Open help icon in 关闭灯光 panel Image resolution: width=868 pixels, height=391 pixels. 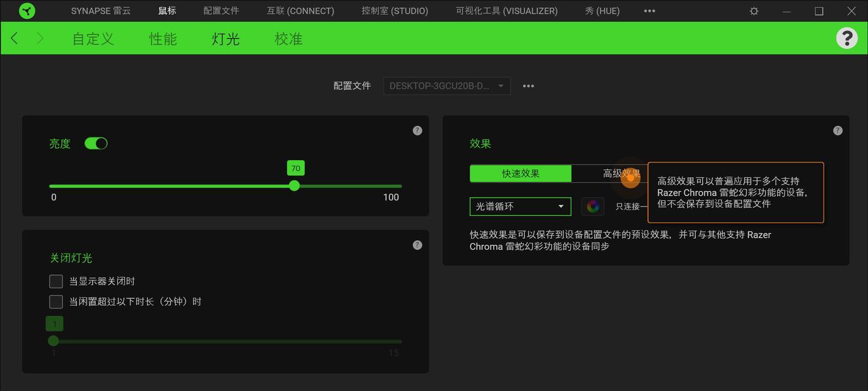click(x=418, y=245)
